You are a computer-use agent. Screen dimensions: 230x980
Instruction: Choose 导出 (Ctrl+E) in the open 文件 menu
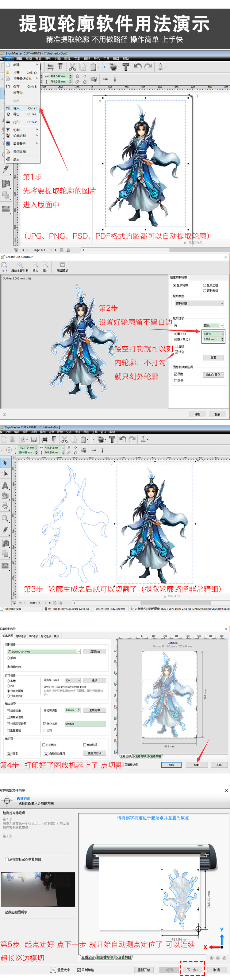click(x=22, y=114)
